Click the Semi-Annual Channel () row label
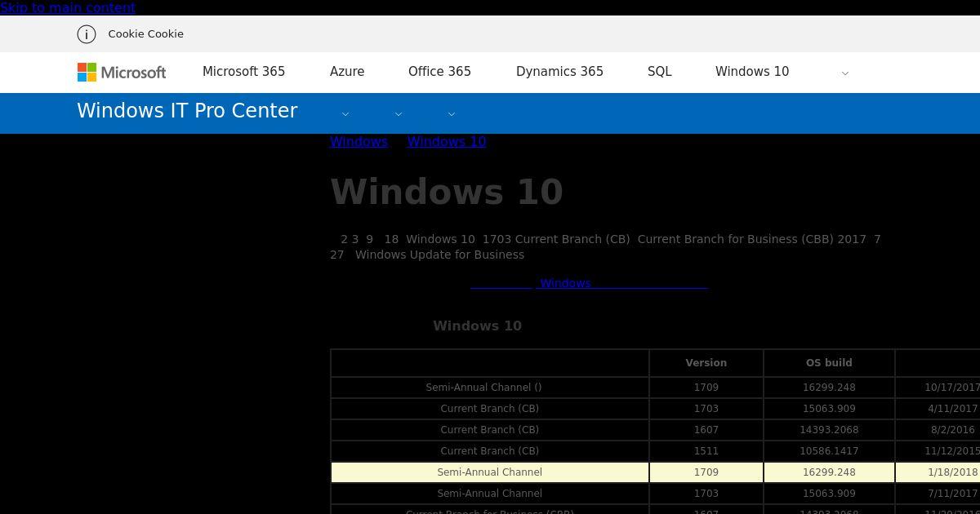980x514 pixels. click(483, 388)
